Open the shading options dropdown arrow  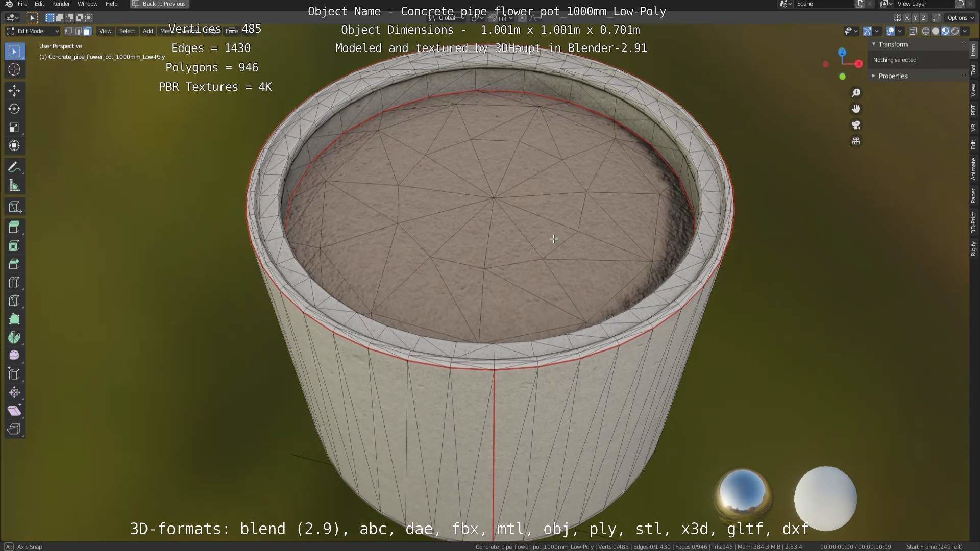click(x=965, y=31)
